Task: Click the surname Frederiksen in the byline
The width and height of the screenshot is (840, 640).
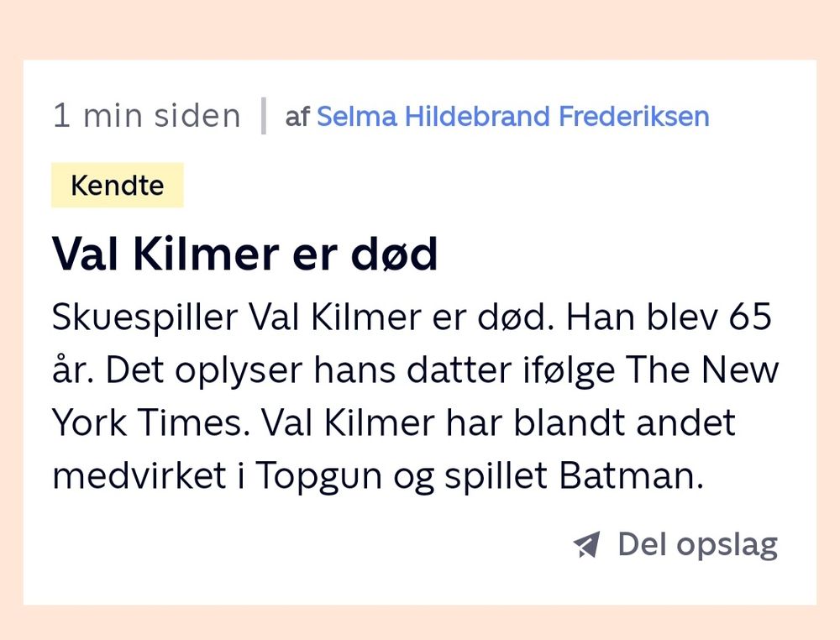Action: pos(634,116)
